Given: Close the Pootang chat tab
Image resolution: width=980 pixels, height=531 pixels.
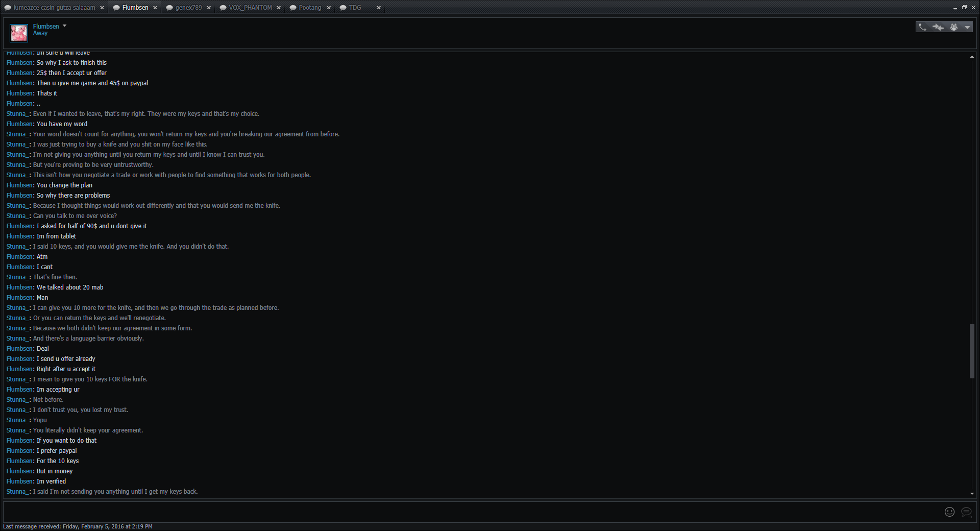Looking at the screenshot, I should 329,8.
